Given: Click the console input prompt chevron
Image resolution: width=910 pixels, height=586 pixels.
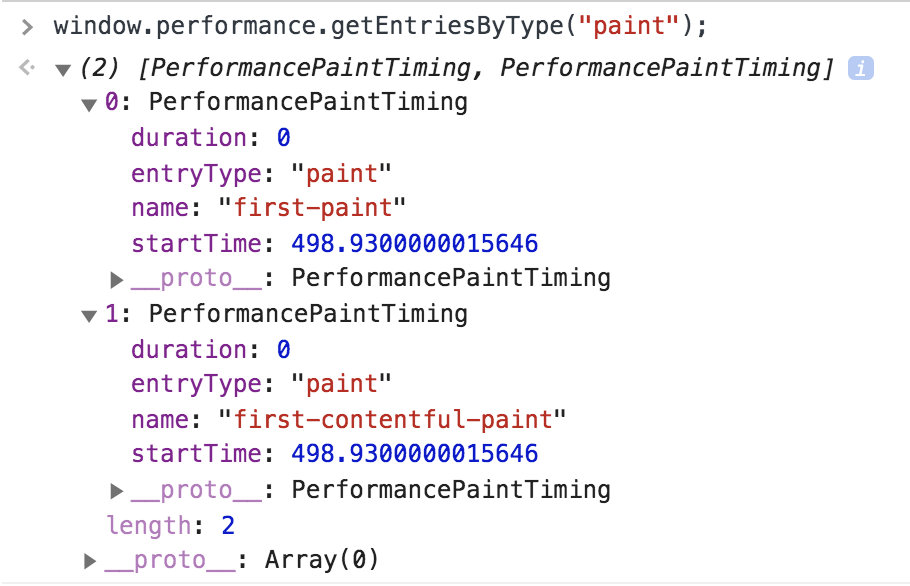Looking at the screenshot, I should [27, 27].
